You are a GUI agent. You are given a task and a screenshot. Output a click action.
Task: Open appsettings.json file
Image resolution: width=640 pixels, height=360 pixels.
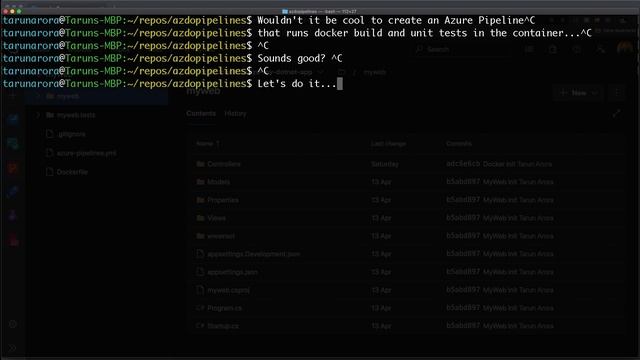coord(232,272)
